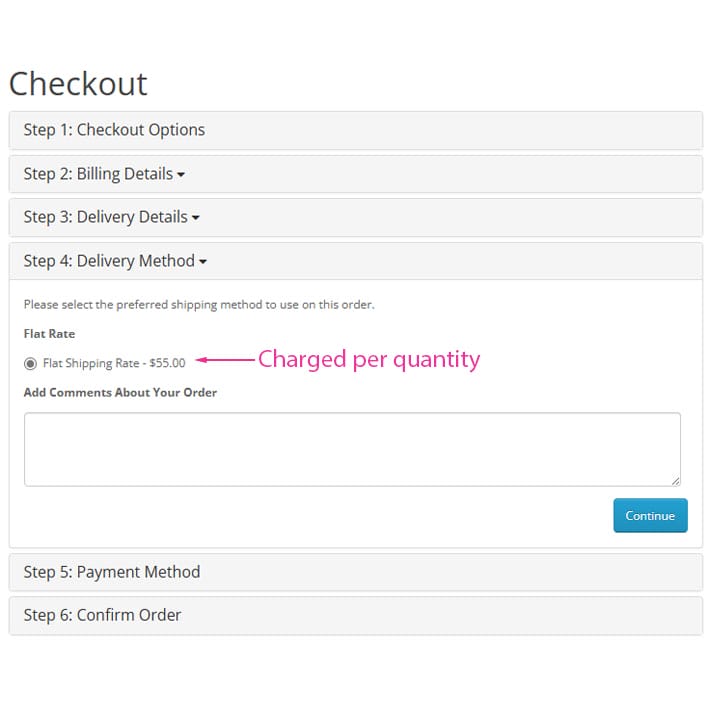
Task: Open Step 1: Checkout Options panel
Action: click(355, 130)
